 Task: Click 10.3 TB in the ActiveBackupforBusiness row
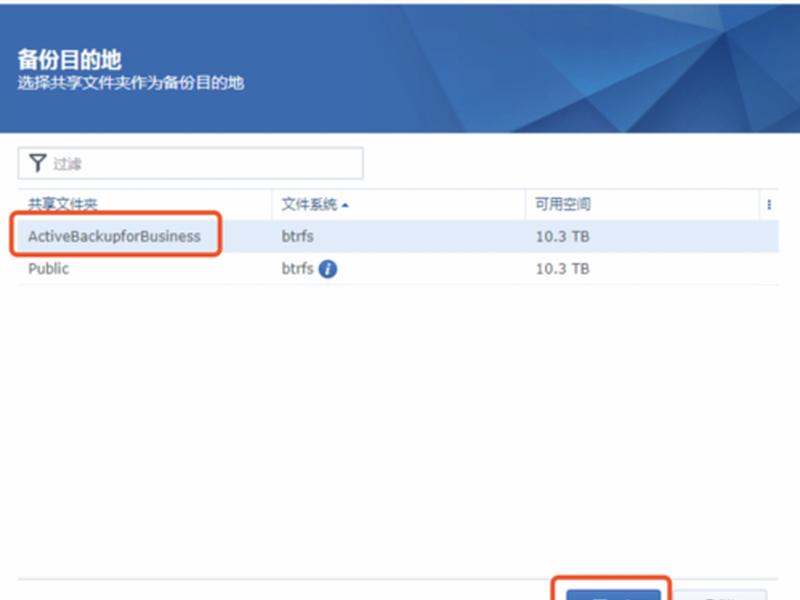pos(562,236)
